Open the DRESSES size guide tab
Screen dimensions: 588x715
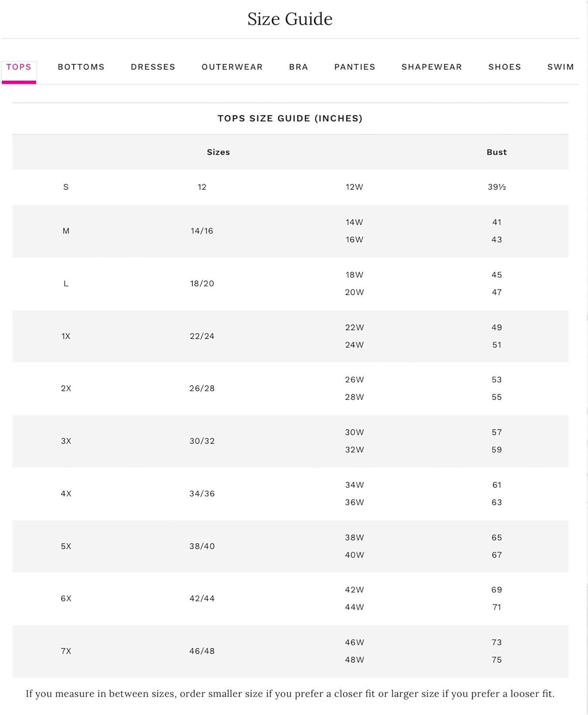153,67
